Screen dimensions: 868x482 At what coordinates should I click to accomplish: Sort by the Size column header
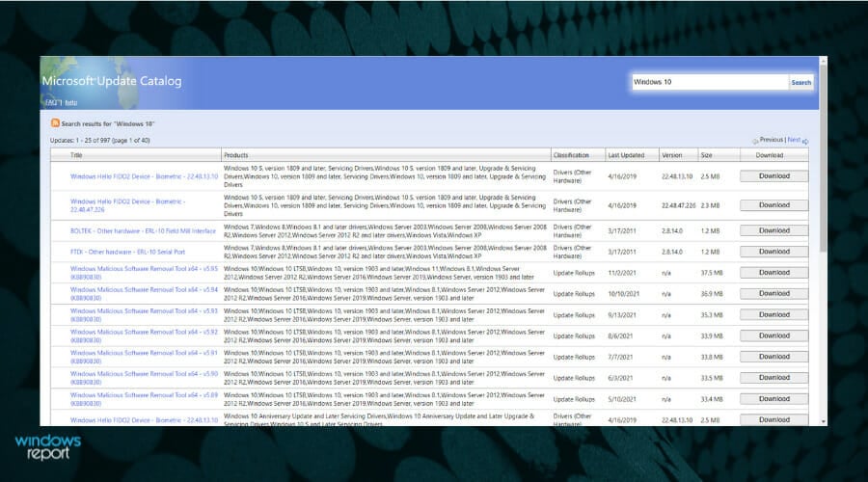click(706, 155)
